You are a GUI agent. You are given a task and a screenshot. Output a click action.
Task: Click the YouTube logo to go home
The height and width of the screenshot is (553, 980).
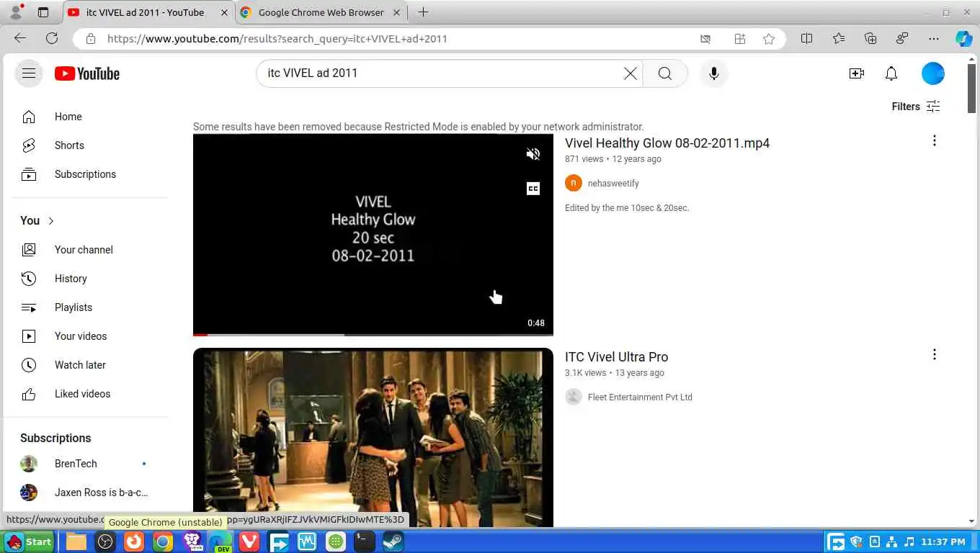tap(86, 73)
